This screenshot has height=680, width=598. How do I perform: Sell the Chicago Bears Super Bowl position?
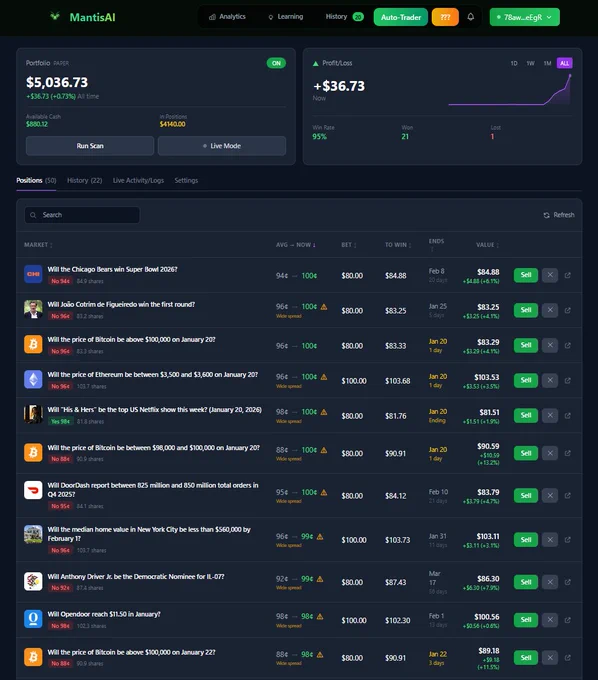pyautogui.click(x=526, y=275)
